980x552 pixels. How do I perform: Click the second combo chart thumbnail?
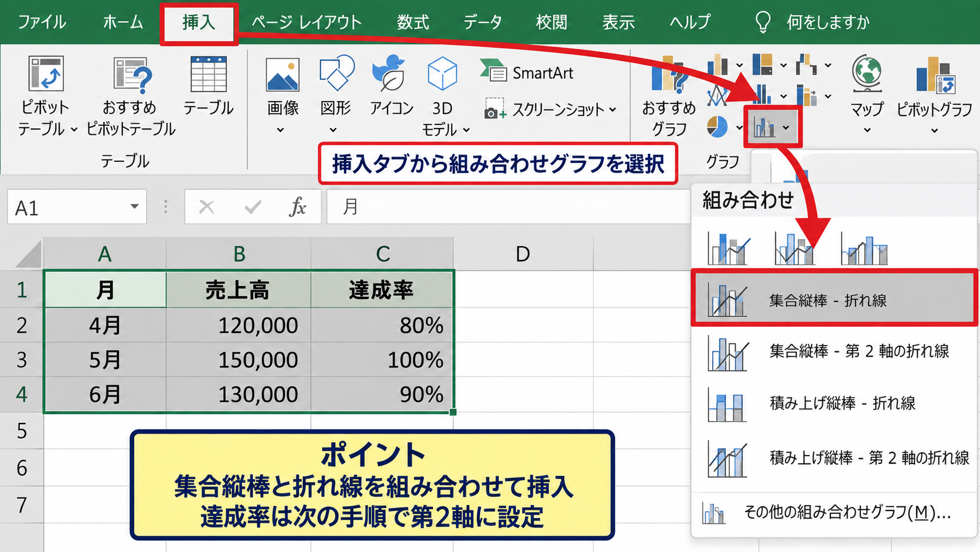click(x=795, y=249)
